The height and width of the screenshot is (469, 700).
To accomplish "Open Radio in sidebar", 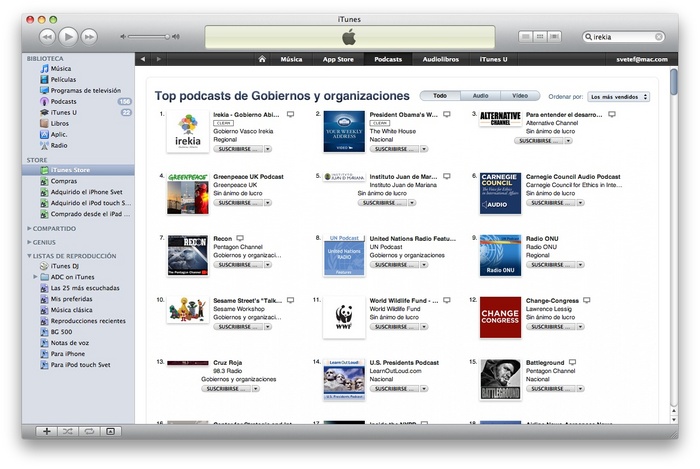I will (x=78, y=145).
